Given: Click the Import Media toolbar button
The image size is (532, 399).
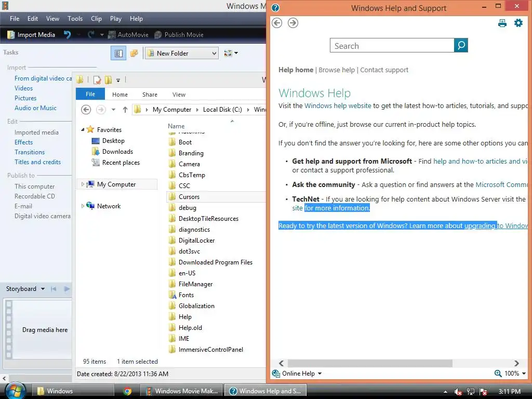Looking at the screenshot, I should (x=31, y=35).
